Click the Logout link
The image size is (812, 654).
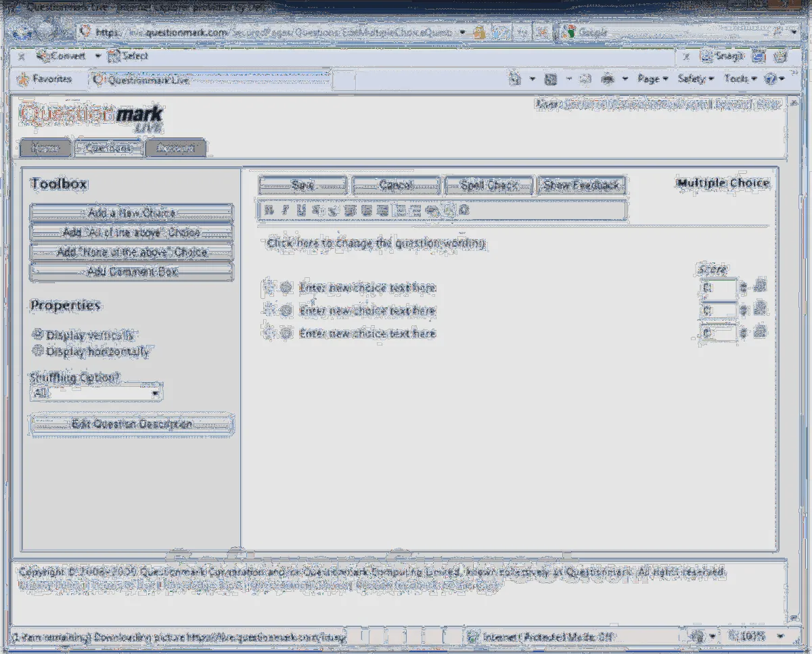[x=734, y=105]
